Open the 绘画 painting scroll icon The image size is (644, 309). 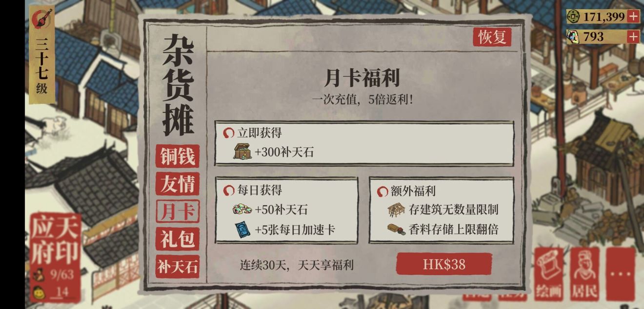click(549, 273)
